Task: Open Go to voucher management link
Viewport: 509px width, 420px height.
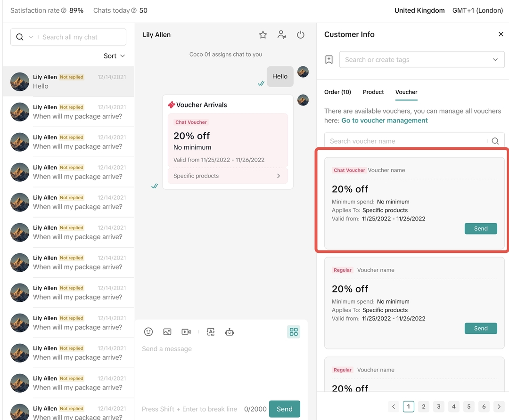Action: [x=385, y=121]
